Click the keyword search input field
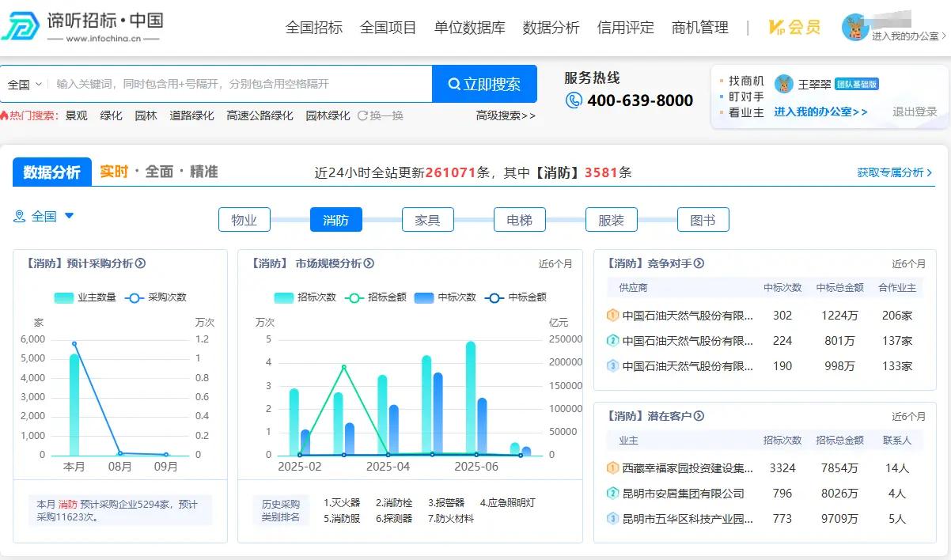The image size is (951, 560). (237, 84)
